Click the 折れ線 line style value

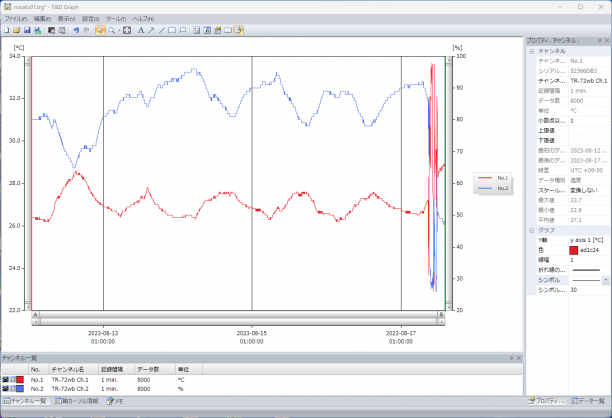pos(589,270)
